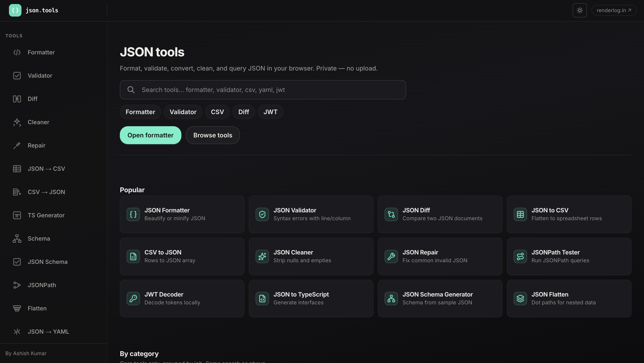The image size is (644, 363).
Task: Click the JSON Flatten card layers icon
Action: [x=520, y=299]
